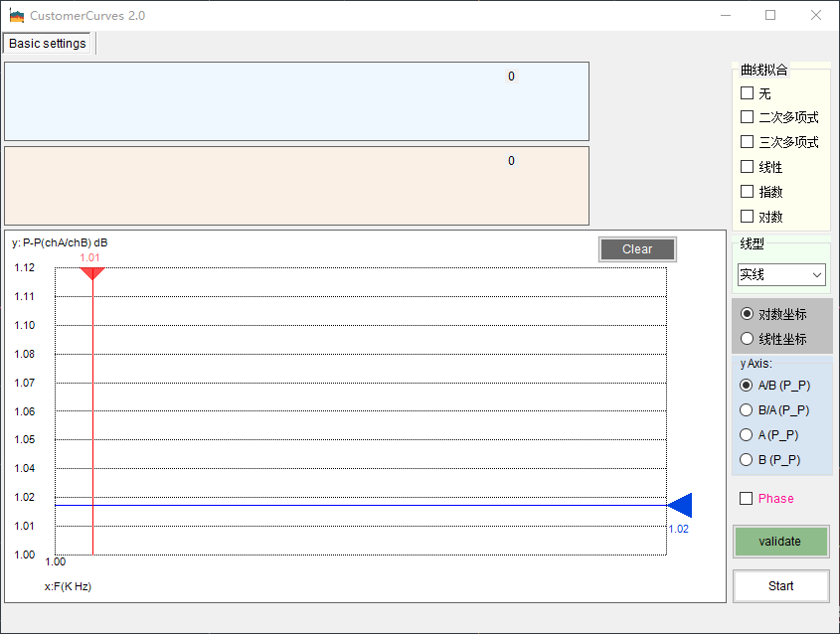The width and height of the screenshot is (840, 634).
Task: Click the Start button
Action: click(x=780, y=586)
